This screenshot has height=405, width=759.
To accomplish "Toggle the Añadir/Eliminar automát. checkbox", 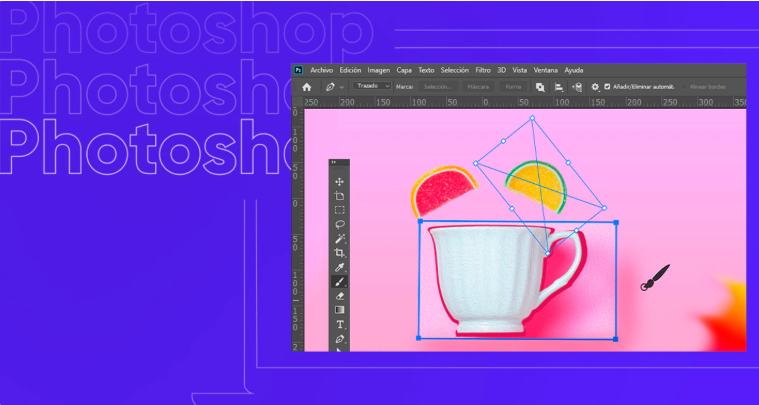I will click(607, 87).
